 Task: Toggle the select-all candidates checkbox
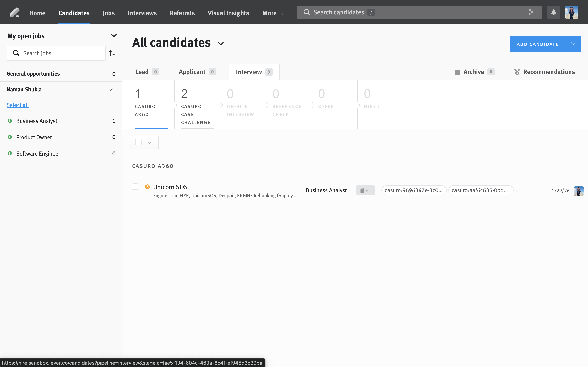tap(138, 142)
